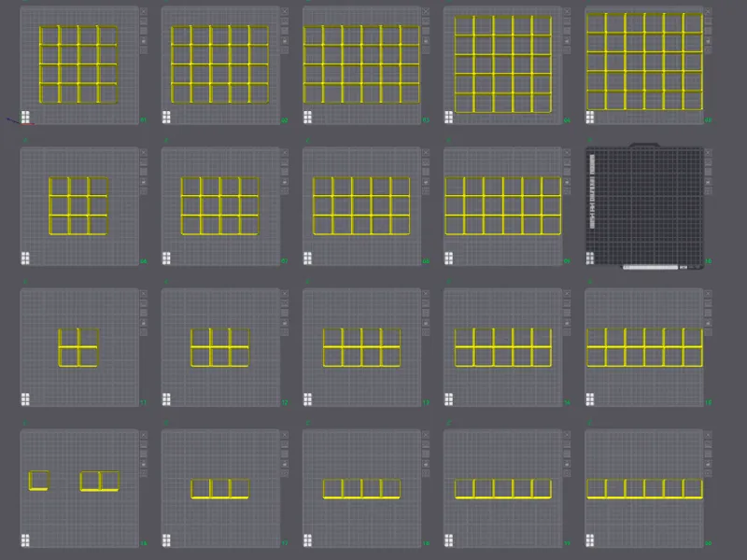Click the green plate number 01

pyautogui.click(x=143, y=120)
